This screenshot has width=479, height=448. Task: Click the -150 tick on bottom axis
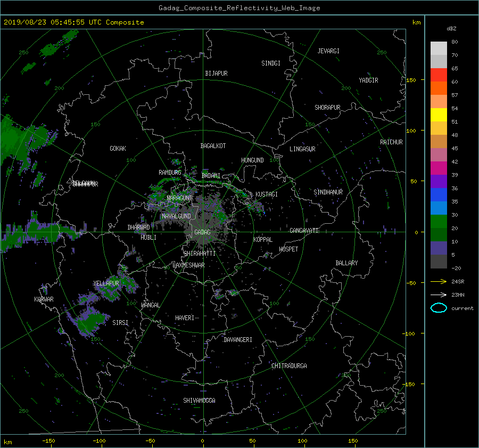tap(48, 441)
